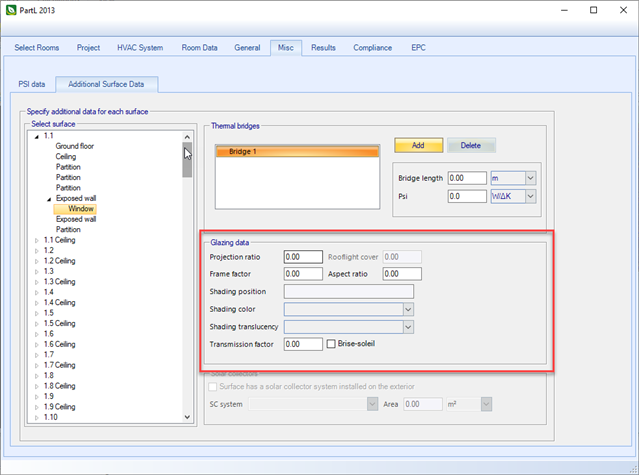Screen dimensions: 639x475
Task: Expand the 1.10 tree node
Action: 37,418
